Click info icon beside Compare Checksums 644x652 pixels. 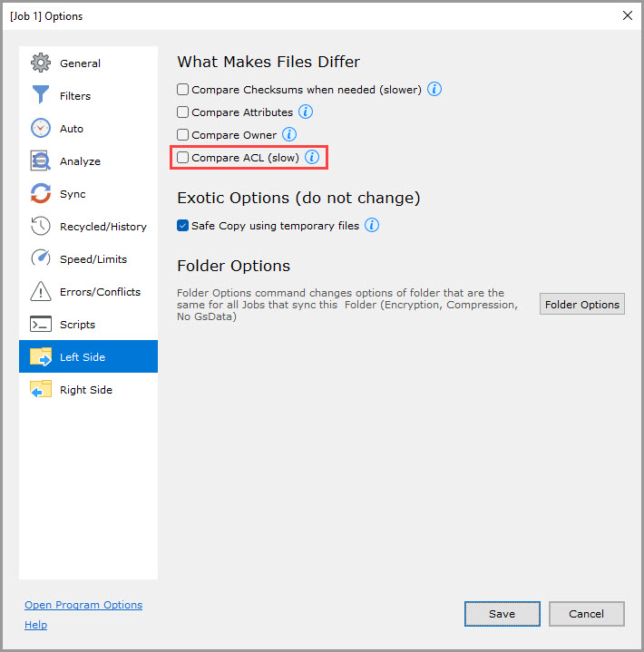click(x=434, y=90)
